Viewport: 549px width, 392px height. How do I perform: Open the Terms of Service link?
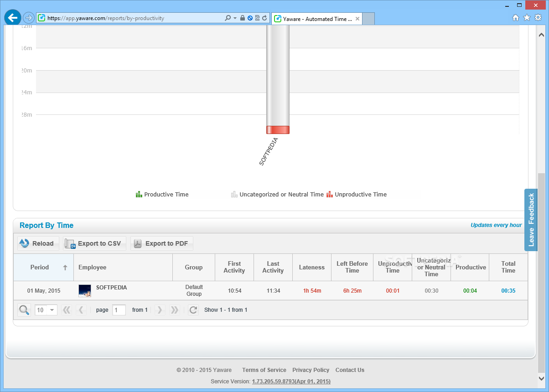point(264,370)
